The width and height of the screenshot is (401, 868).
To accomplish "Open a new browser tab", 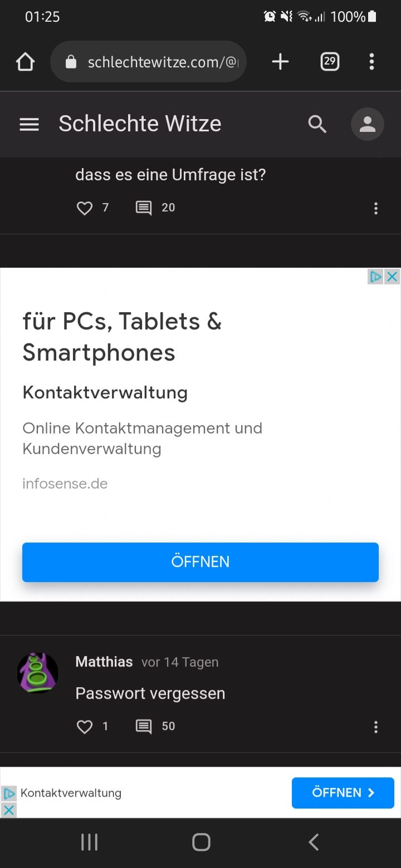I will [280, 62].
